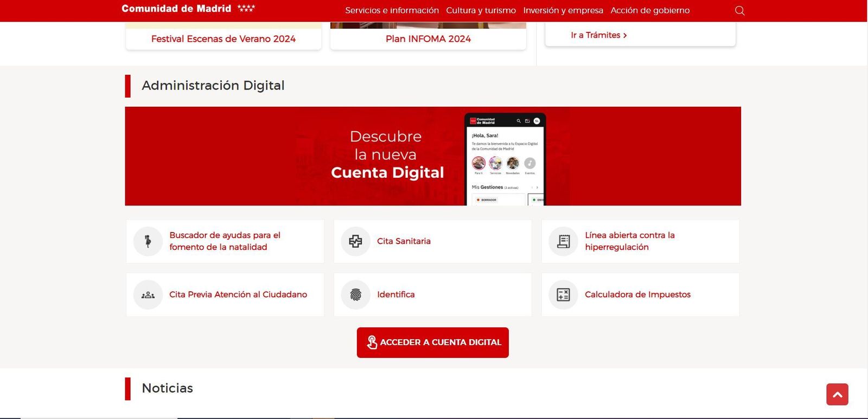Click the hiperregulación document icon
The image size is (868, 419).
[563, 241]
